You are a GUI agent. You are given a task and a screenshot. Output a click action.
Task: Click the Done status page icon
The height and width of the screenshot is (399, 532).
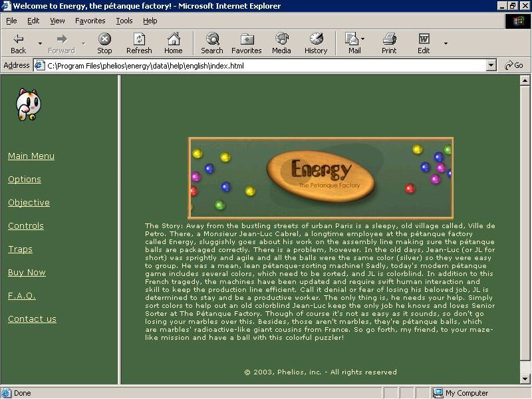pyautogui.click(x=6, y=393)
